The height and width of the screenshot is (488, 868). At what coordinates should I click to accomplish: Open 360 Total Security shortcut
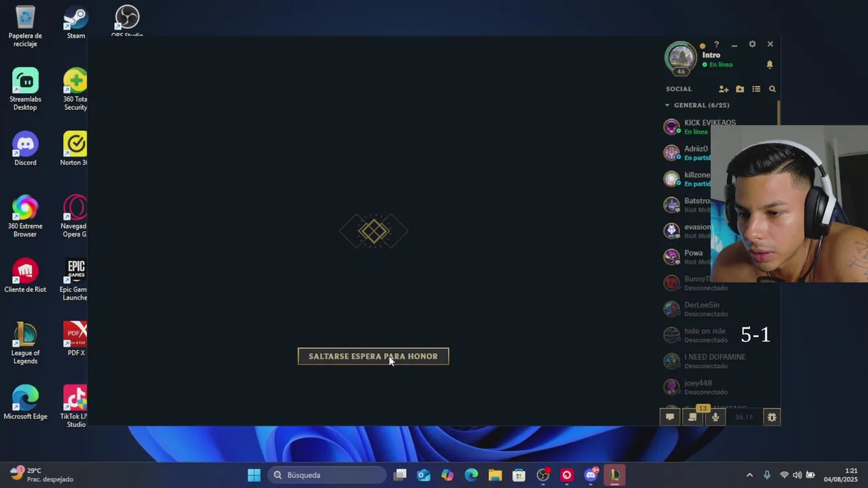tap(75, 89)
